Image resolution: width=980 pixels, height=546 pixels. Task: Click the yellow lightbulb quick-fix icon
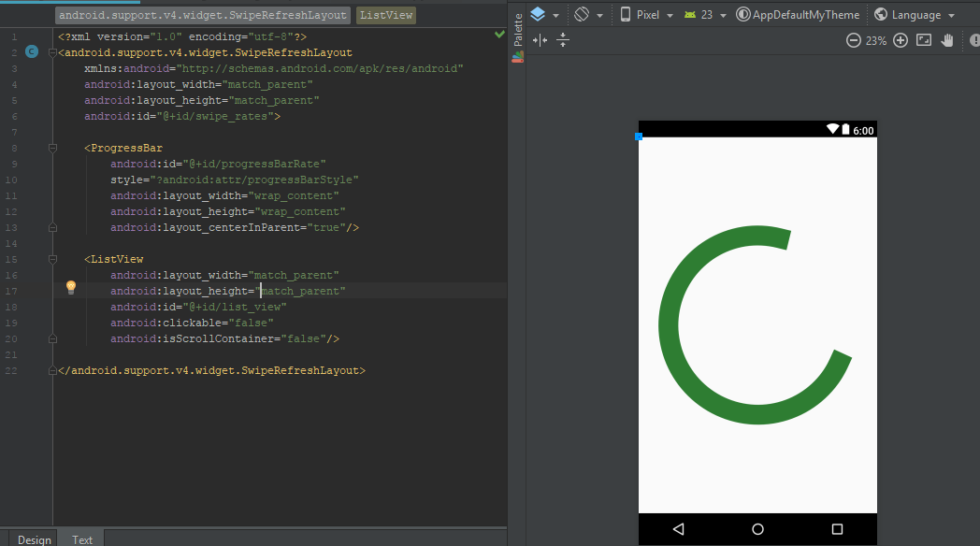pyautogui.click(x=70, y=287)
